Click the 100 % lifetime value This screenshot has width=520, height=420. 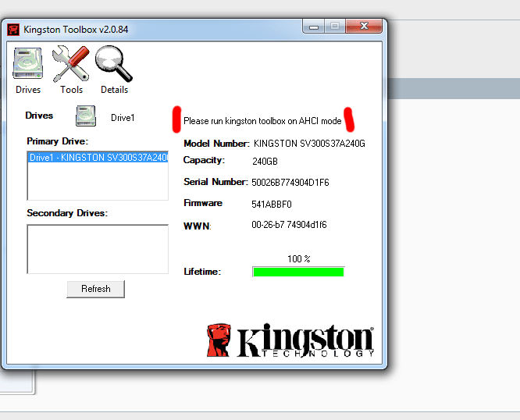tap(299, 259)
